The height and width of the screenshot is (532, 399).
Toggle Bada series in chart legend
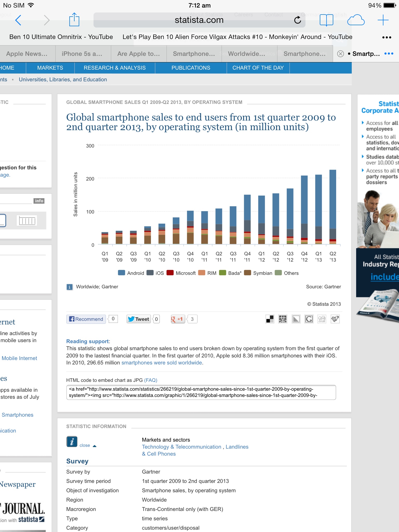coord(230,273)
